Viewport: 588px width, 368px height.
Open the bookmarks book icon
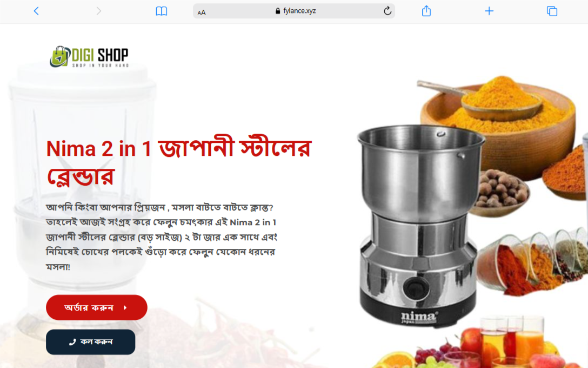[161, 11]
